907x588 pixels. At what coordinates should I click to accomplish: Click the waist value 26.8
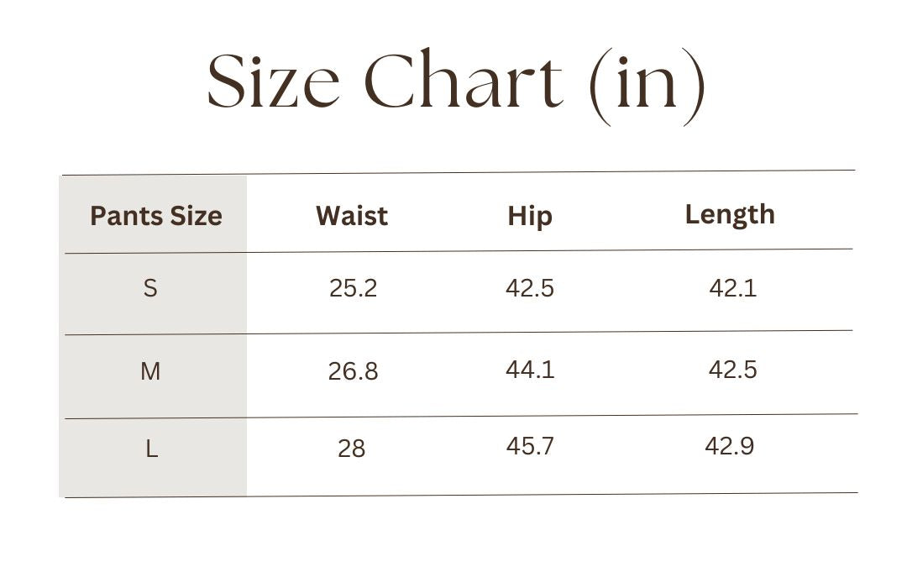(353, 371)
